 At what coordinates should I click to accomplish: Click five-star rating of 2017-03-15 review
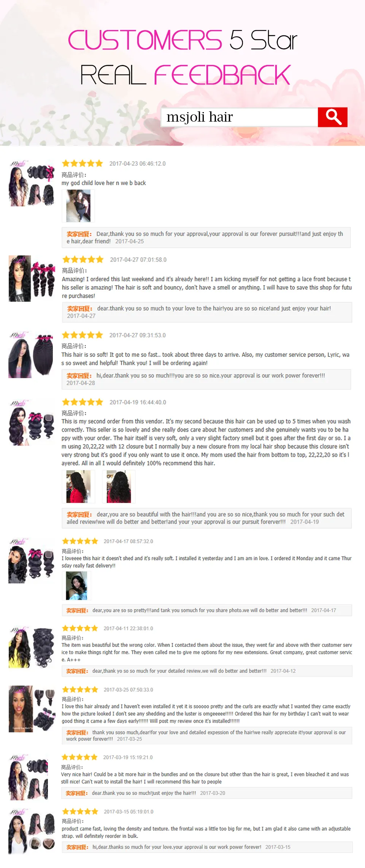pyautogui.click(x=80, y=811)
